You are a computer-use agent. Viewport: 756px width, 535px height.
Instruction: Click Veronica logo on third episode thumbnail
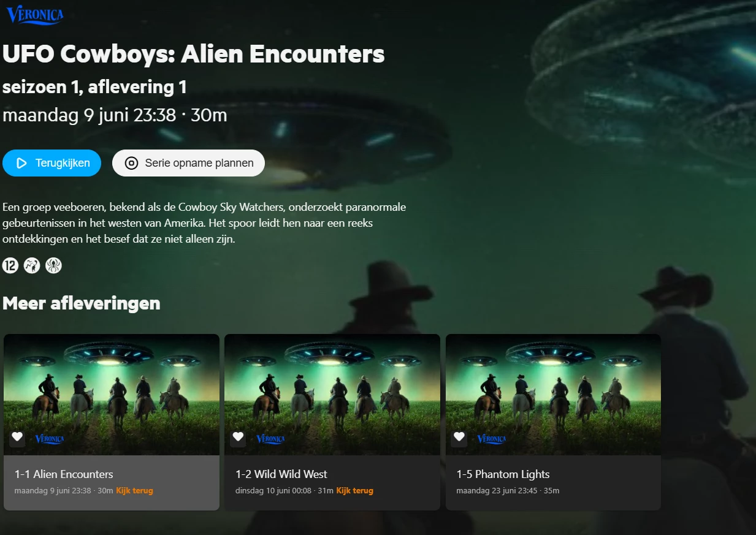coord(491,439)
